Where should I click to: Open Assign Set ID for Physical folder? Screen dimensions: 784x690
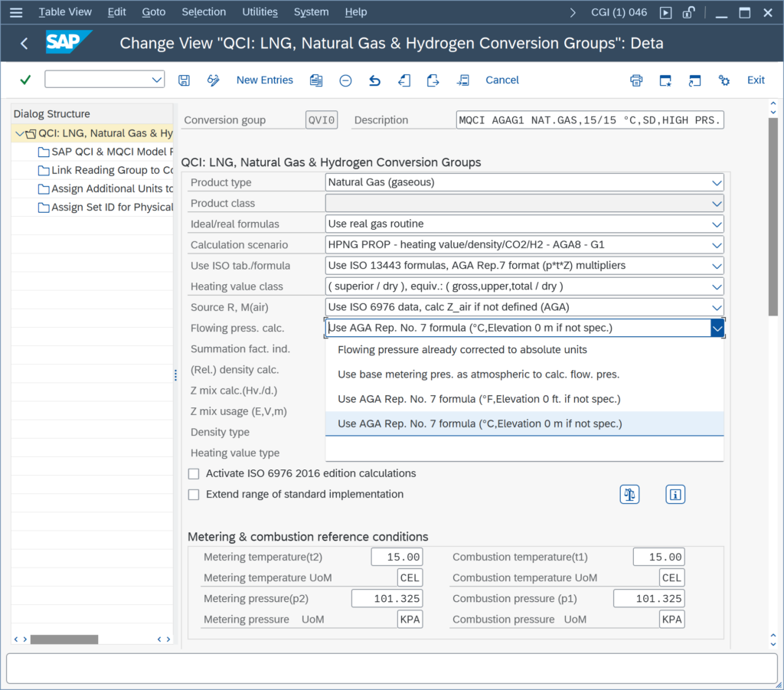click(106, 207)
